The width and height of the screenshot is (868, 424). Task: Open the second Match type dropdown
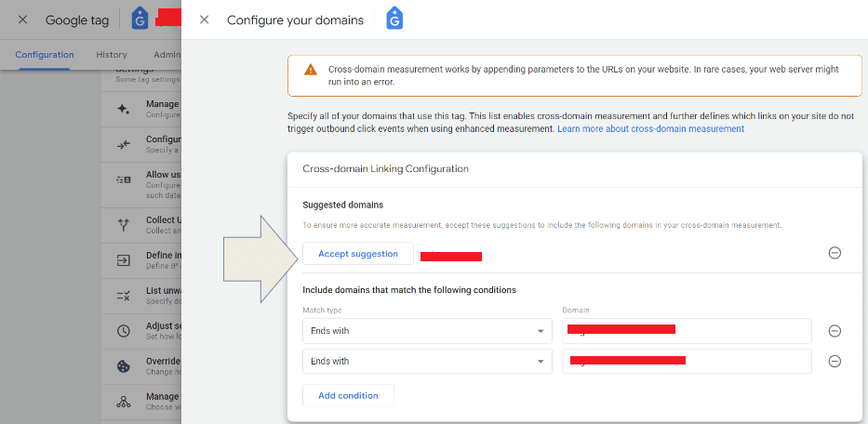coord(427,361)
